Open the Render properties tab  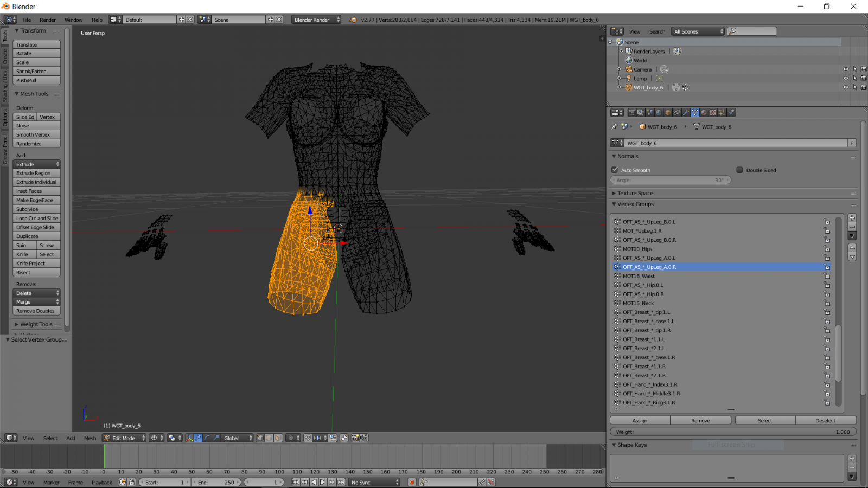coord(631,112)
